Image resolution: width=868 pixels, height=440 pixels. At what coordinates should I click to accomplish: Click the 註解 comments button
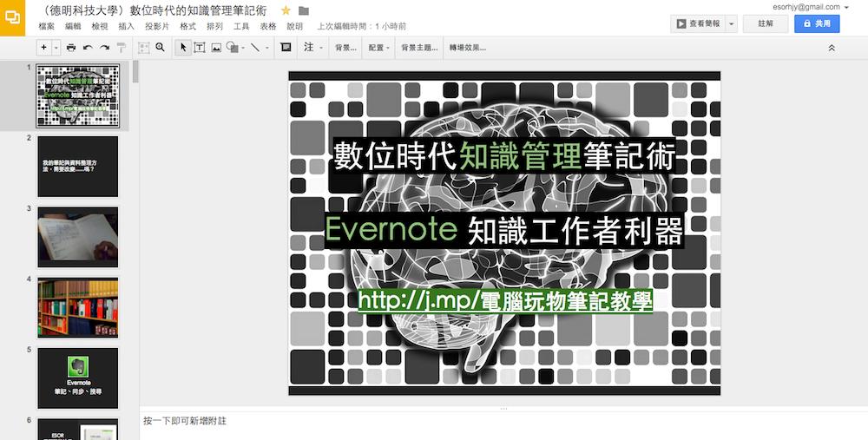point(766,23)
